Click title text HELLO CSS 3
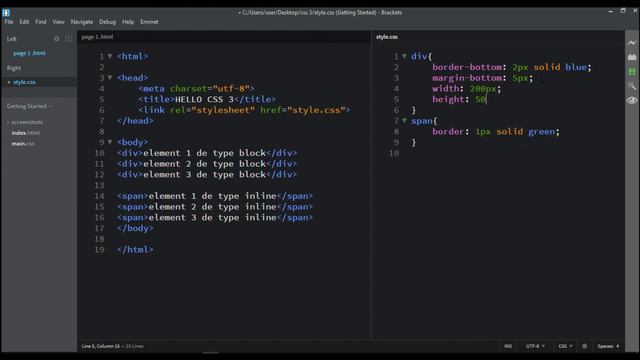The image size is (640, 360). click(x=204, y=99)
